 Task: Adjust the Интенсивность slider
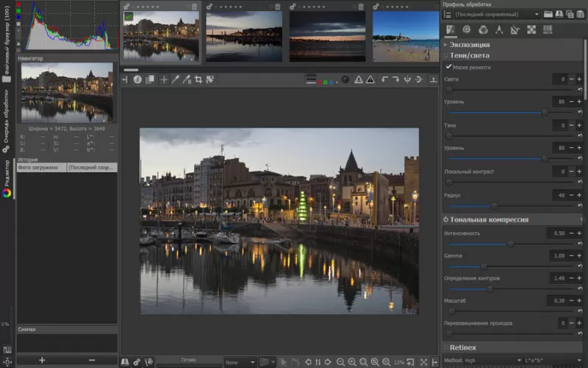[x=510, y=244]
